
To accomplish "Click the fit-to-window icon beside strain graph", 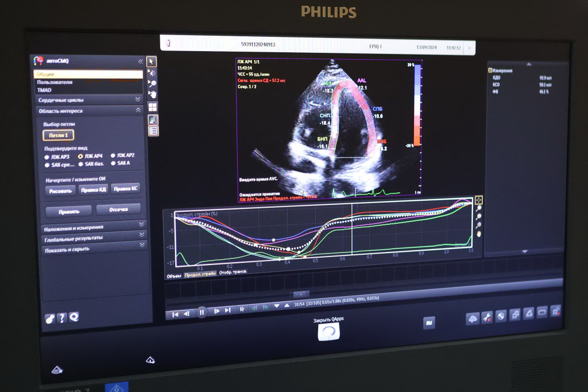I will pyautogui.click(x=478, y=200).
